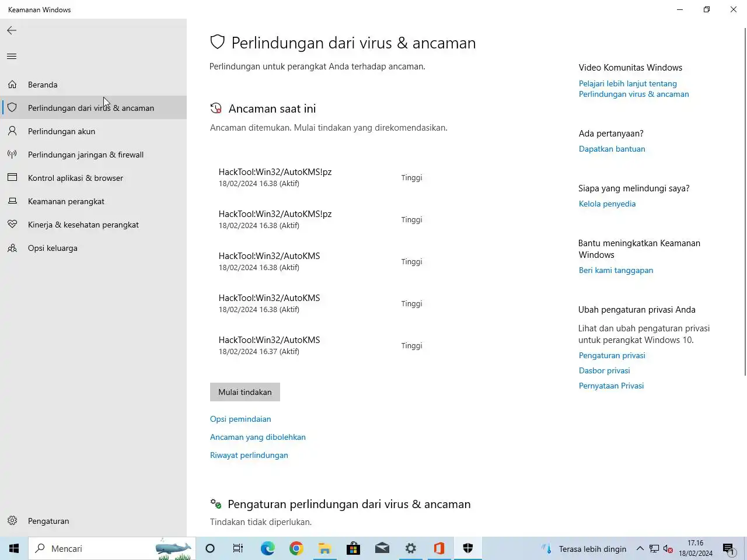Image resolution: width=747 pixels, height=560 pixels.
Task: Click the antenna icon for jaringan & firewall
Action: 12,155
